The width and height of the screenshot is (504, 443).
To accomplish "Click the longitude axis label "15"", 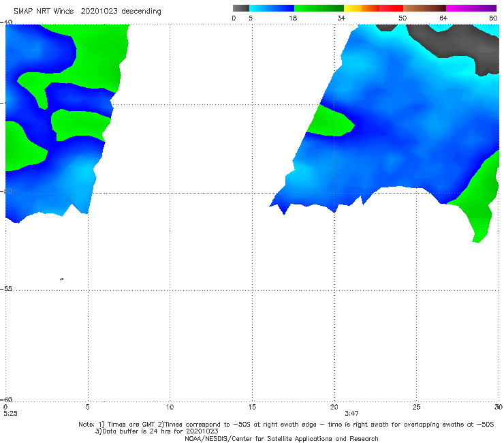I will (x=252, y=408).
